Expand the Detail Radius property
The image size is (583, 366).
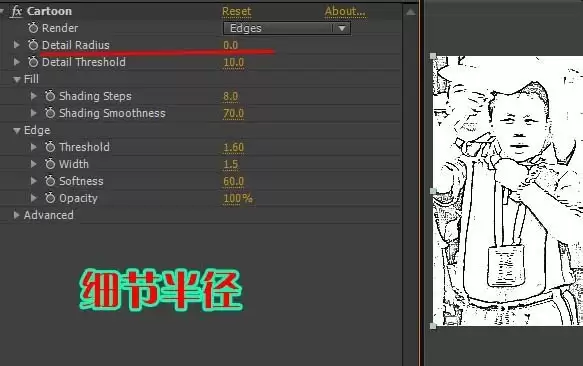pos(16,45)
